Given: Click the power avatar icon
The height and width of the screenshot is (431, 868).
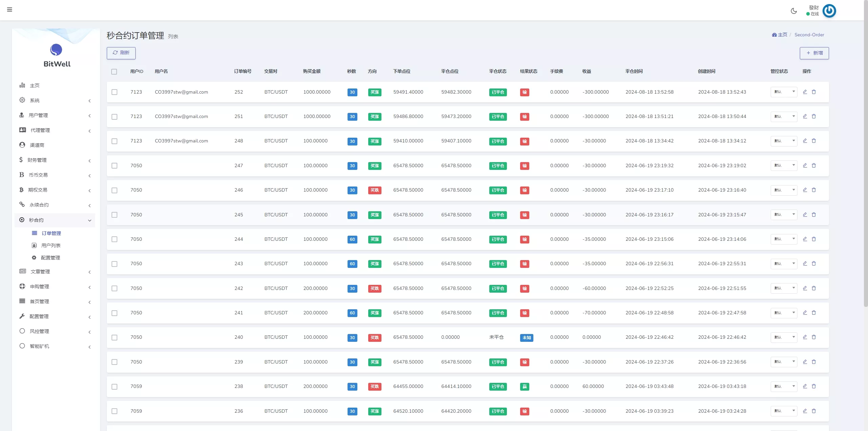Looking at the screenshot, I should [x=829, y=11].
